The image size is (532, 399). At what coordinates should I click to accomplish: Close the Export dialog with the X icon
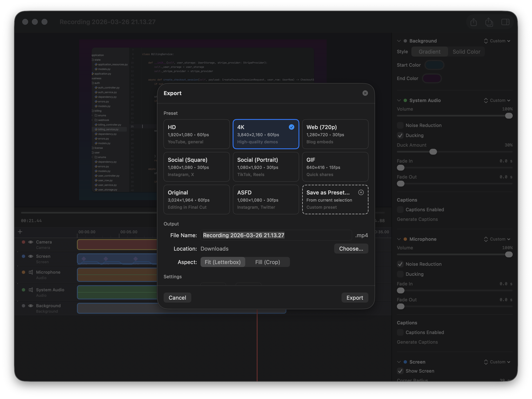tap(365, 93)
